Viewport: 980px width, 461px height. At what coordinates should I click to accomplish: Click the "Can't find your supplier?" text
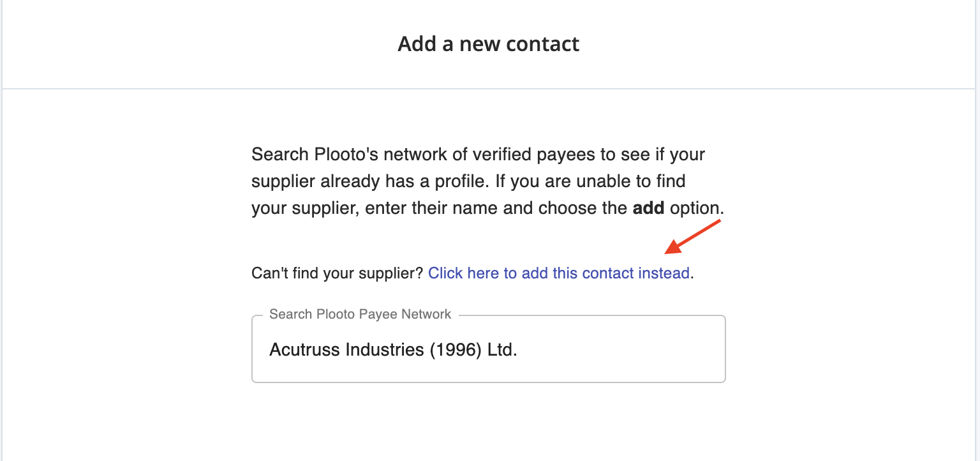pyautogui.click(x=338, y=273)
